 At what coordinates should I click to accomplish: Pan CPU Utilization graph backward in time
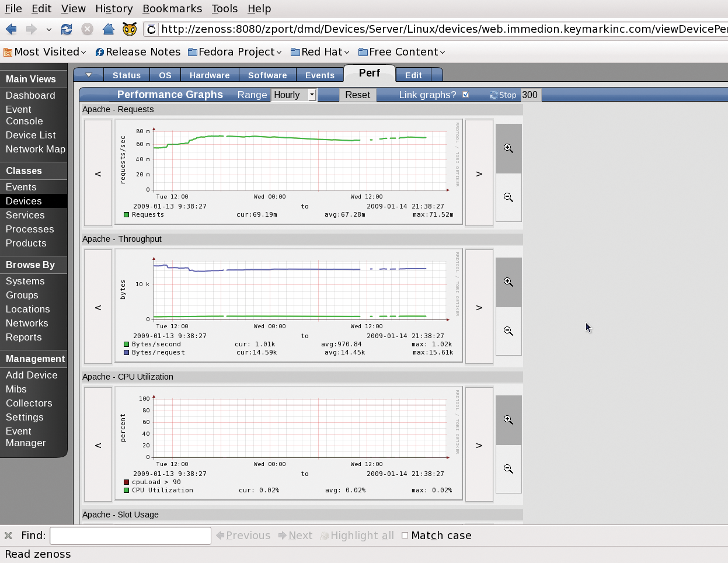click(x=98, y=445)
